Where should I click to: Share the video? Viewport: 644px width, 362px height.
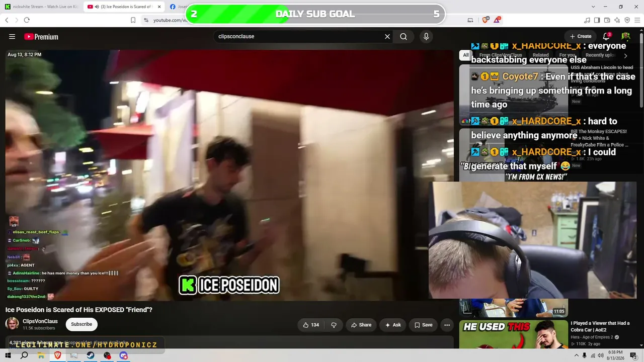click(x=361, y=325)
